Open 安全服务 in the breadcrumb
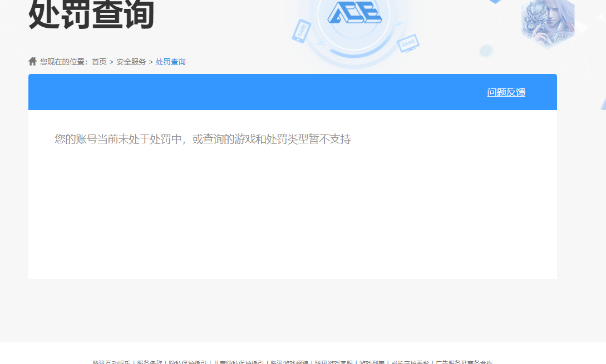 [131, 62]
